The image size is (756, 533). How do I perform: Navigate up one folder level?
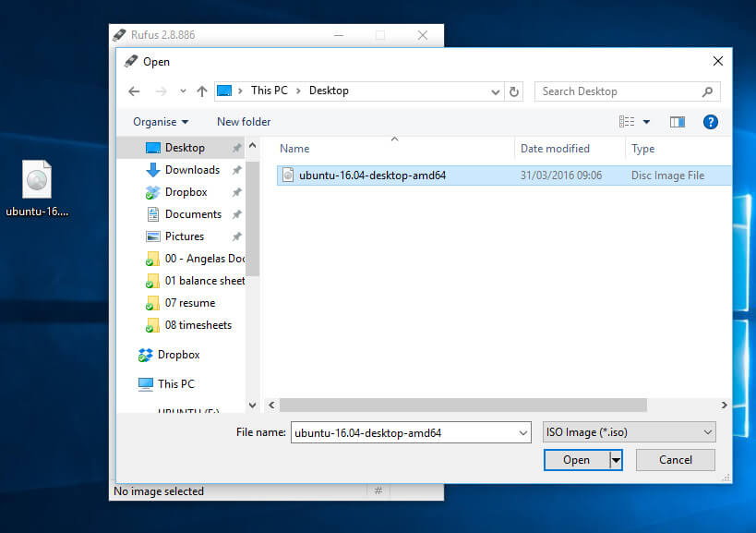click(x=202, y=91)
